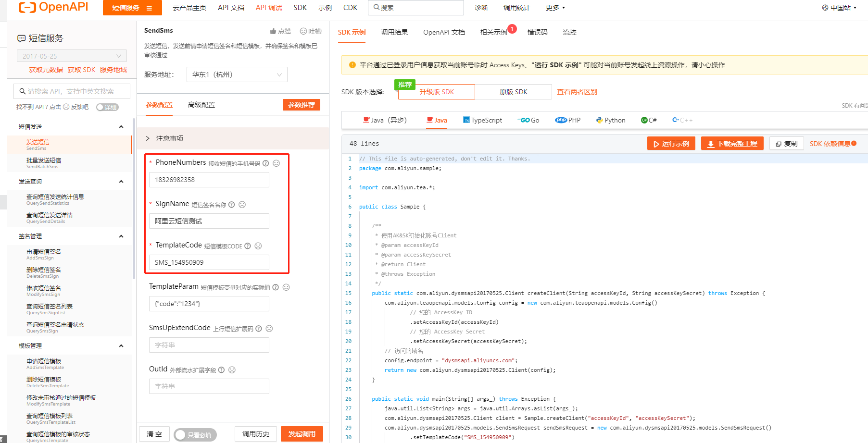Collapse the 模板管理 group
The width and height of the screenshot is (868, 443).
pos(121,346)
